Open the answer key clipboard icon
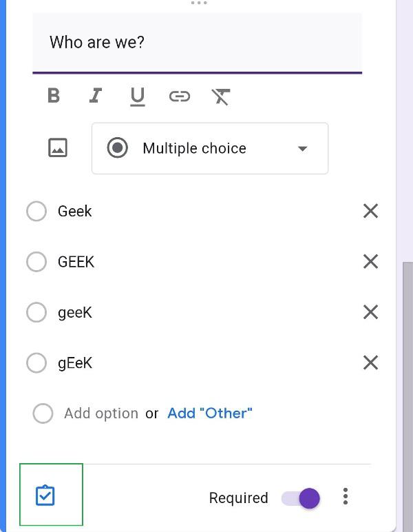The height and width of the screenshot is (532, 413). 45,495
